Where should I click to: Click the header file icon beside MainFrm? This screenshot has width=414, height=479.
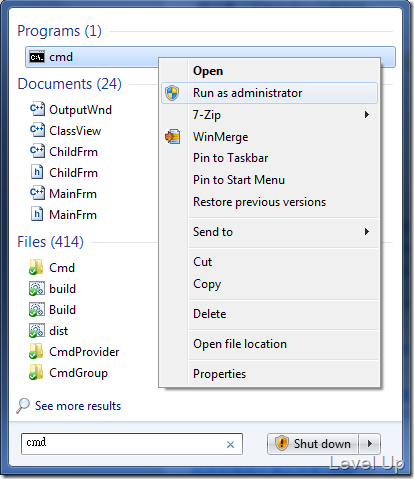tap(37, 214)
